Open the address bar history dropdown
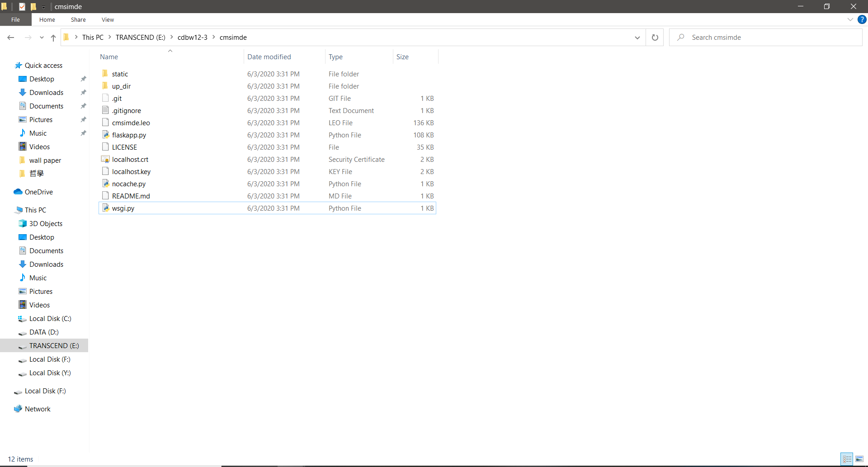Viewport: 868px width, 467px height. click(x=637, y=38)
